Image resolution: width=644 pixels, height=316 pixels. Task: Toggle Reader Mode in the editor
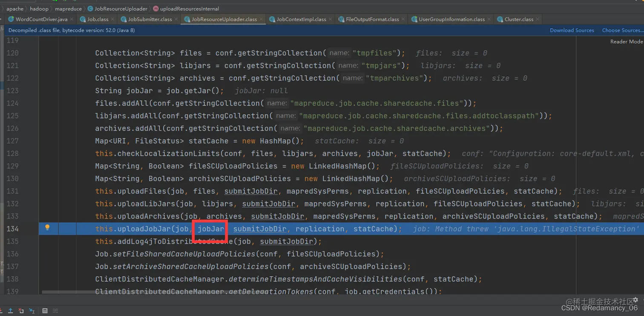[x=626, y=41]
